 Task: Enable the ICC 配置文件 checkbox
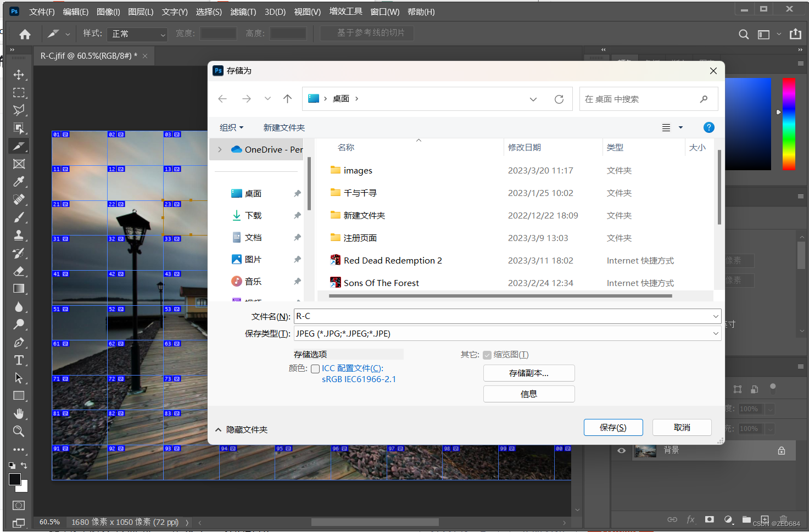[x=315, y=368]
